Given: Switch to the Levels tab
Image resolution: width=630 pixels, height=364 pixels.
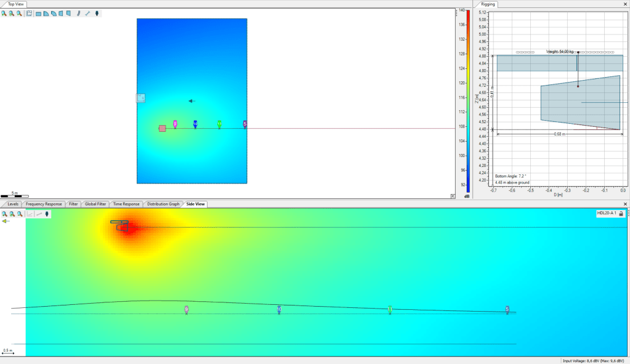Looking at the screenshot, I should click(13, 204).
